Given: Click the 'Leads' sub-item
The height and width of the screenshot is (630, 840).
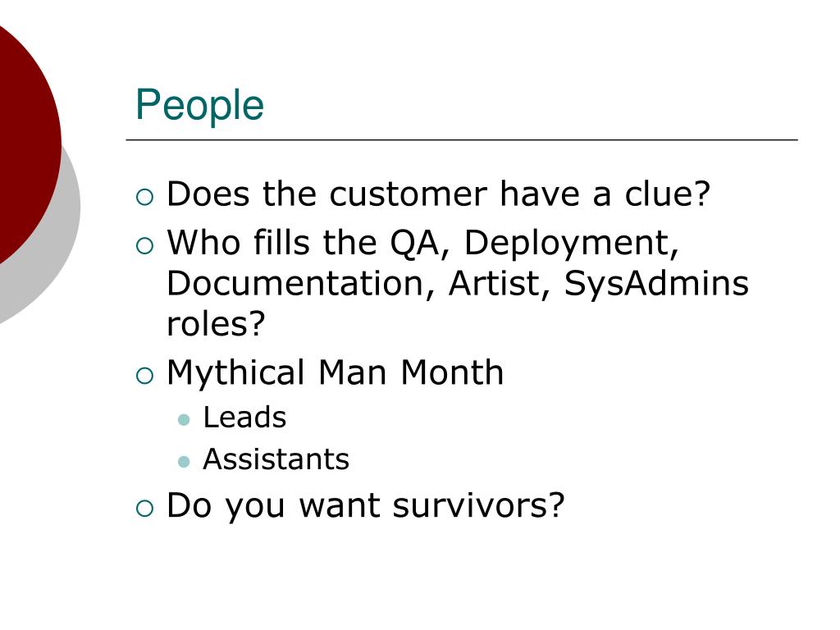Looking at the screenshot, I should pos(244,418).
